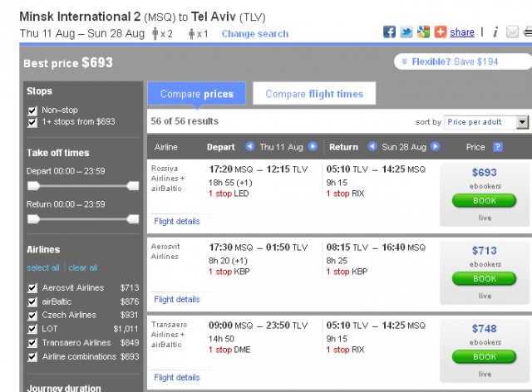Email results using the envelope icon
The height and width of the screenshot is (392, 532).
pos(511,32)
